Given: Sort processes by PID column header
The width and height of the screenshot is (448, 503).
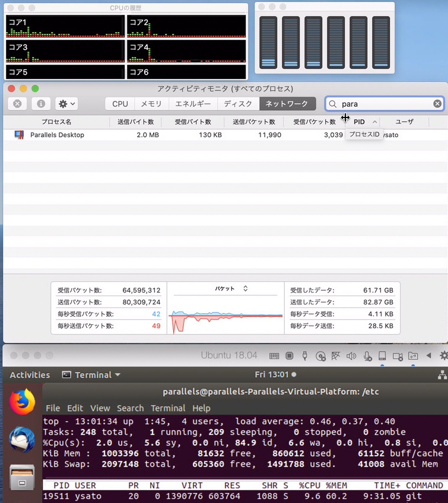Looking at the screenshot, I should 362,122.
